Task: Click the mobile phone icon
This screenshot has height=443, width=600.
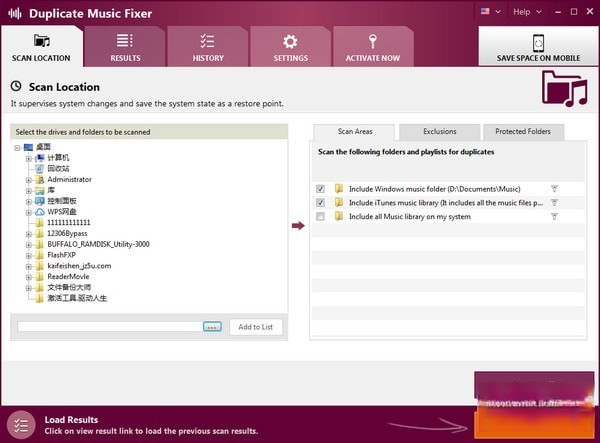Action: coord(538,43)
